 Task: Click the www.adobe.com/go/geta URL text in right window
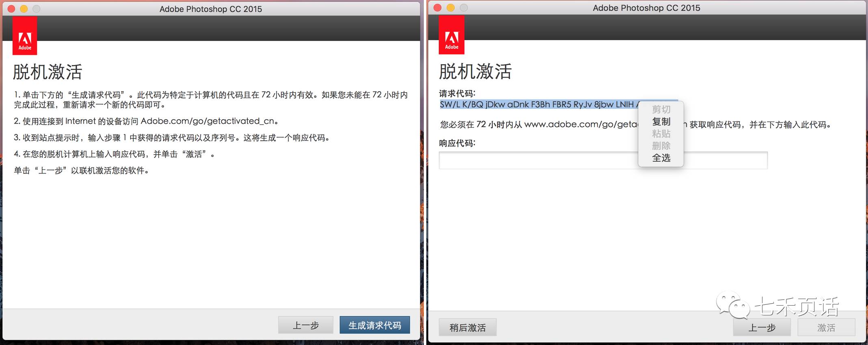(581, 124)
